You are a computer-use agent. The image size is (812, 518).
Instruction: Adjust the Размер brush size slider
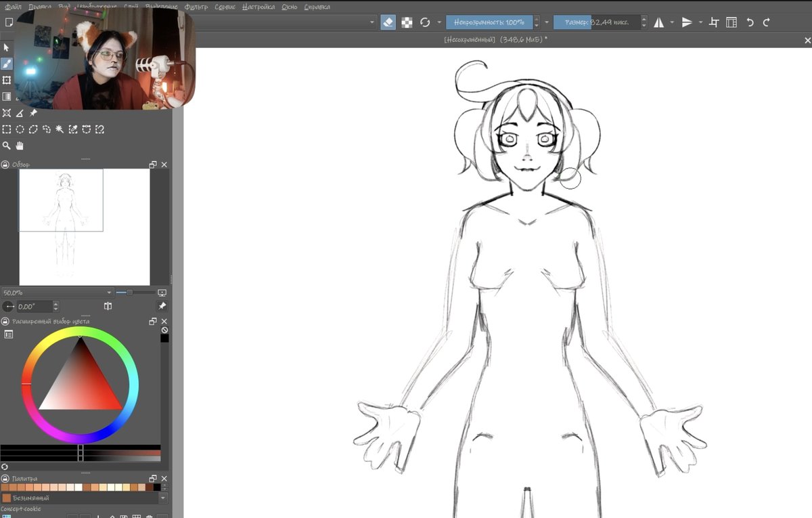pyautogui.click(x=596, y=22)
